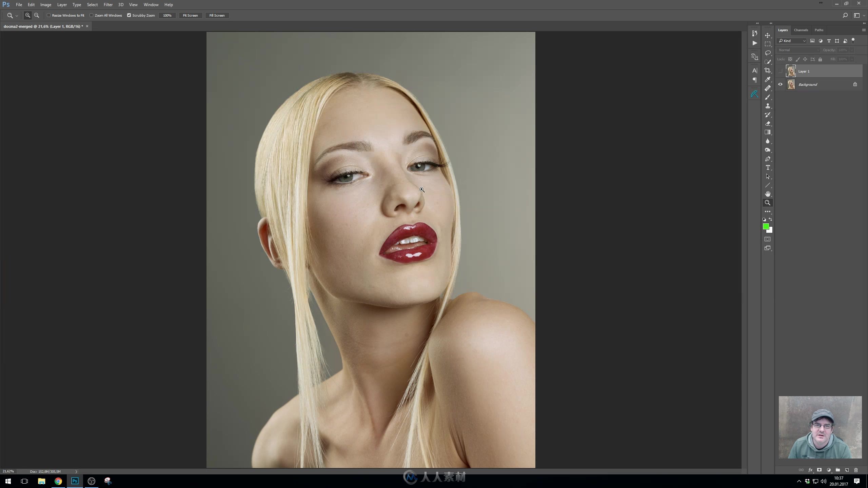Select the Brush tool

click(767, 97)
